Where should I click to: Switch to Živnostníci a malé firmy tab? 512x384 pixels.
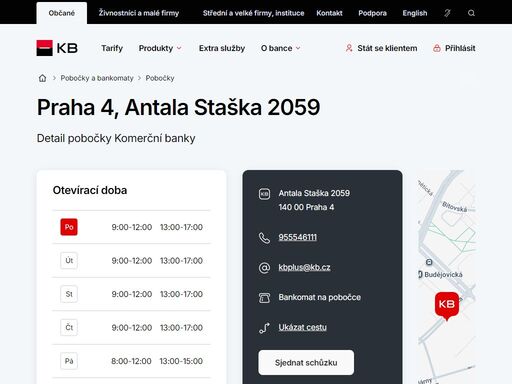pyautogui.click(x=139, y=13)
